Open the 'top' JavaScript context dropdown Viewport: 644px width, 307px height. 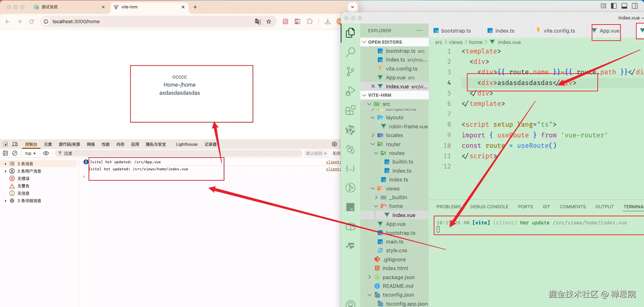coord(30,153)
